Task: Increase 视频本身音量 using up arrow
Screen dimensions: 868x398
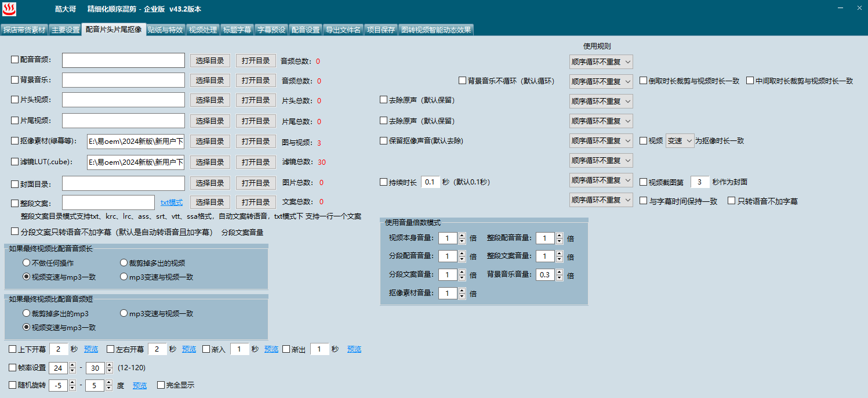Action: click(x=462, y=235)
